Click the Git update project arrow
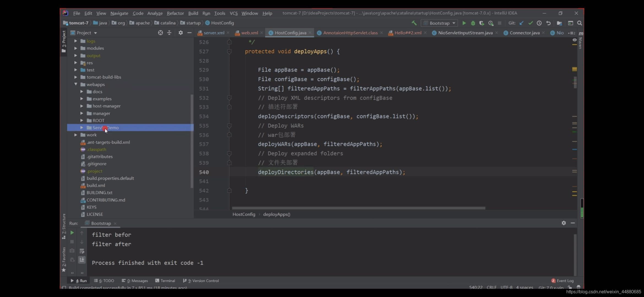The width and height of the screenshot is (644, 297). click(521, 23)
